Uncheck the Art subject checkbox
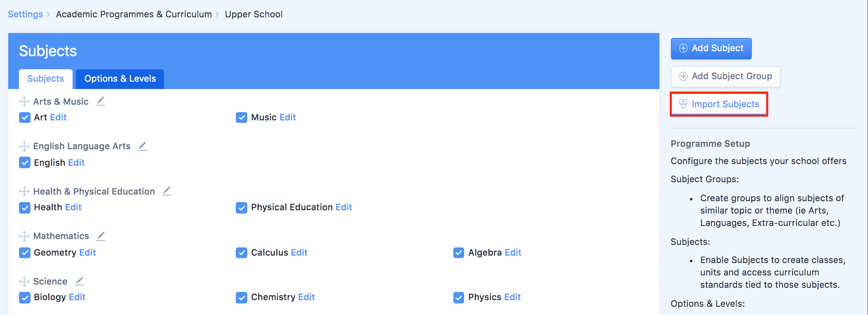Viewport: 868px width, 315px height. [25, 118]
